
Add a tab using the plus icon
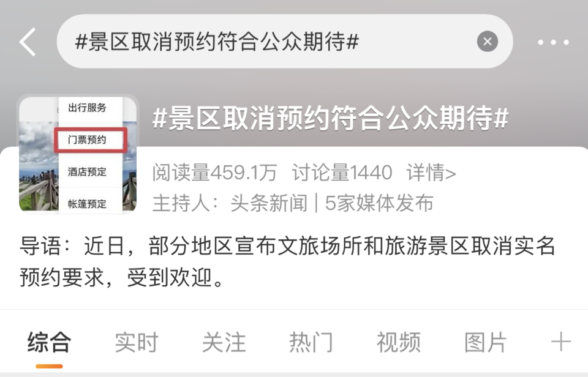tap(560, 342)
